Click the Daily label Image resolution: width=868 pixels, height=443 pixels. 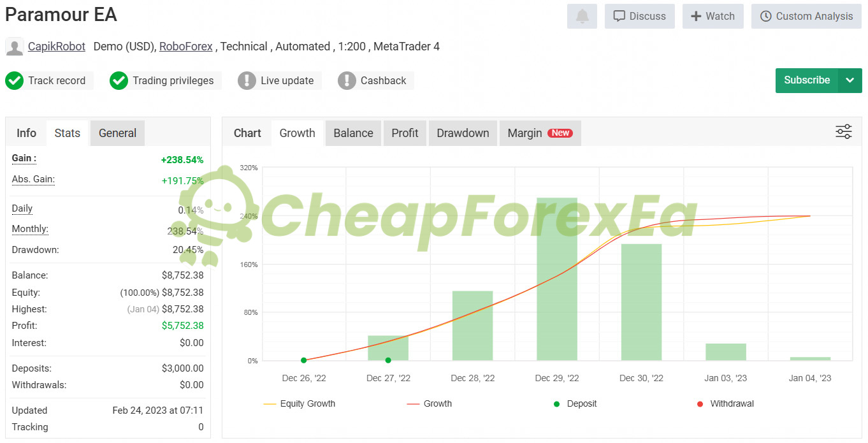click(x=22, y=208)
